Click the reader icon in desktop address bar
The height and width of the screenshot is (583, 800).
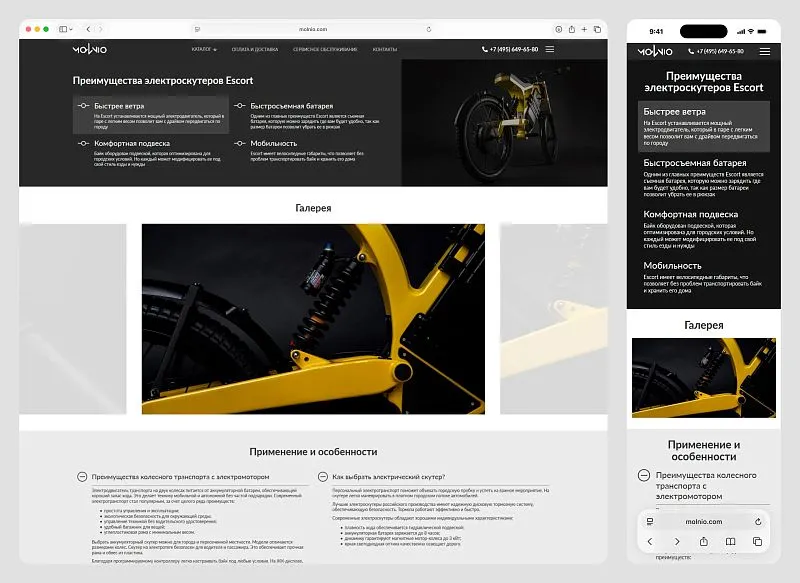pos(197,29)
